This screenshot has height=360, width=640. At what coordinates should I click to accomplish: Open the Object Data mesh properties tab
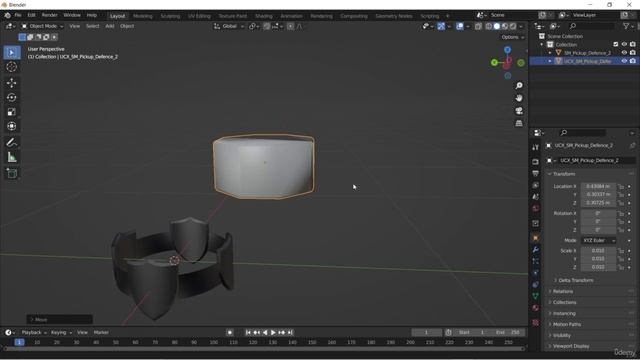[536, 296]
